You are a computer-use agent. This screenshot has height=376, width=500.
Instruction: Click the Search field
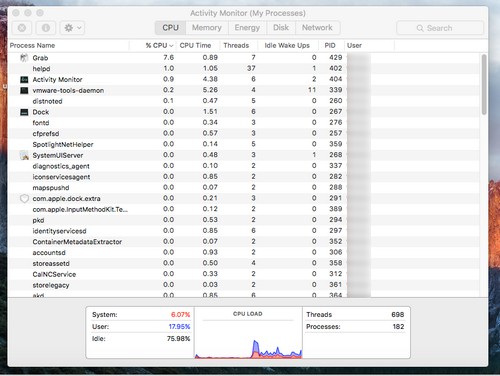[x=440, y=28]
